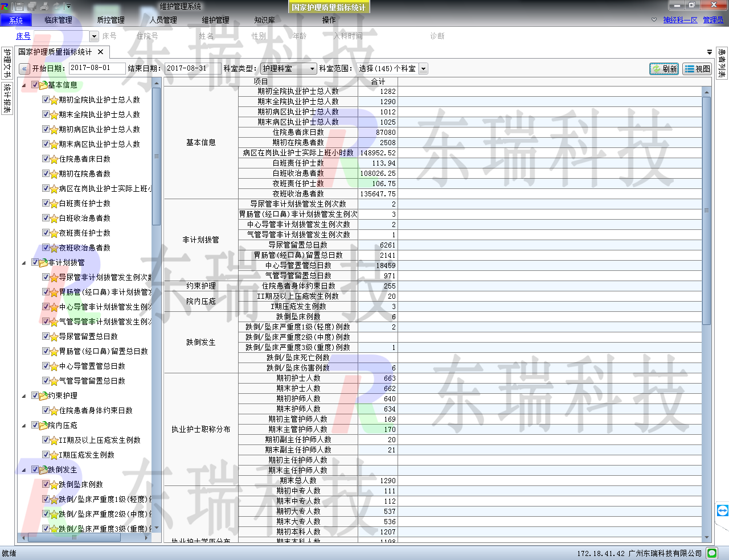Open the 科室类型 dropdown
Screen dimensions: 729x560
tap(288, 69)
